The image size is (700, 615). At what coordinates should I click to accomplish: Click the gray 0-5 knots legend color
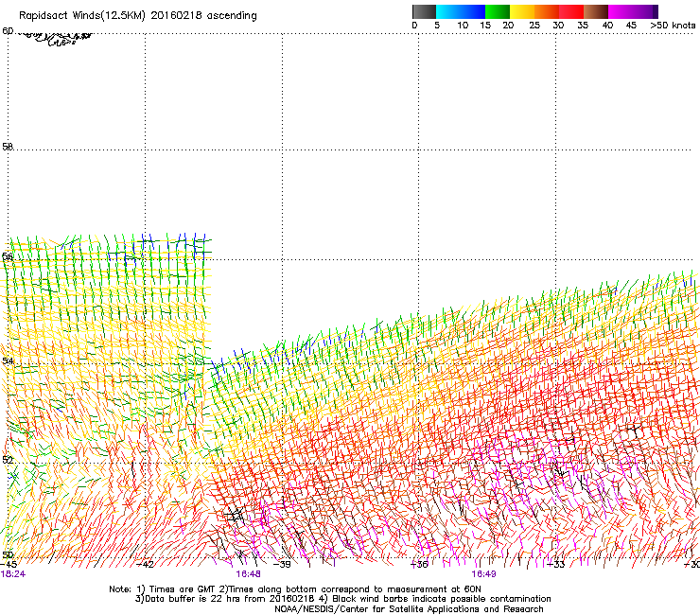[x=424, y=11]
